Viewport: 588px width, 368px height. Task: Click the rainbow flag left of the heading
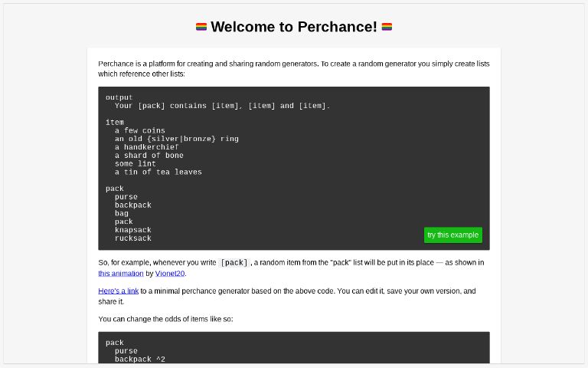click(201, 27)
